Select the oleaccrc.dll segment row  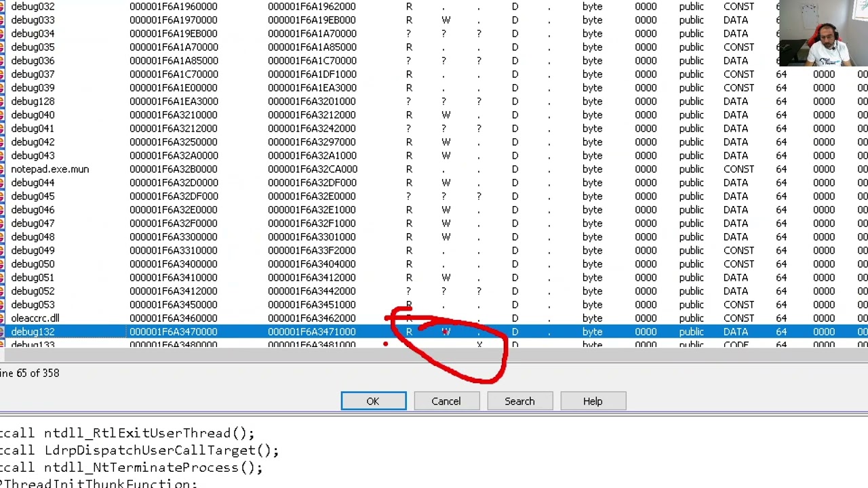(x=434, y=318)
